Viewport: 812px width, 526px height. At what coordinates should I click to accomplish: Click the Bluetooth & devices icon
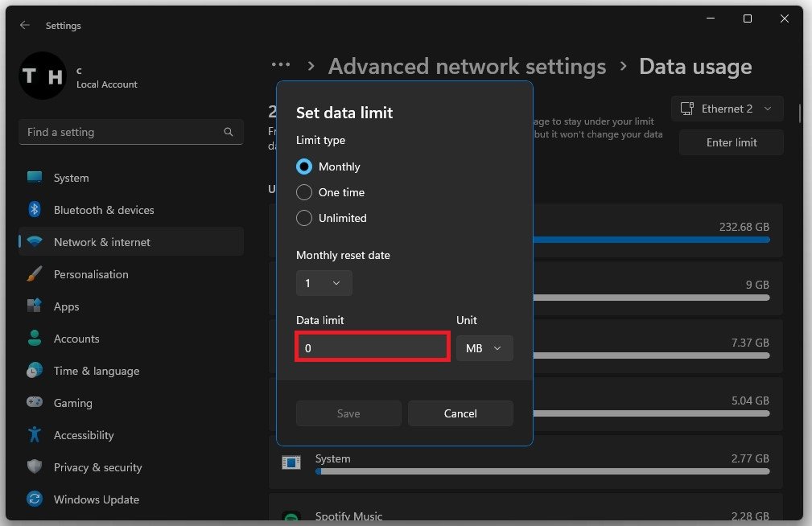(35, 210)
